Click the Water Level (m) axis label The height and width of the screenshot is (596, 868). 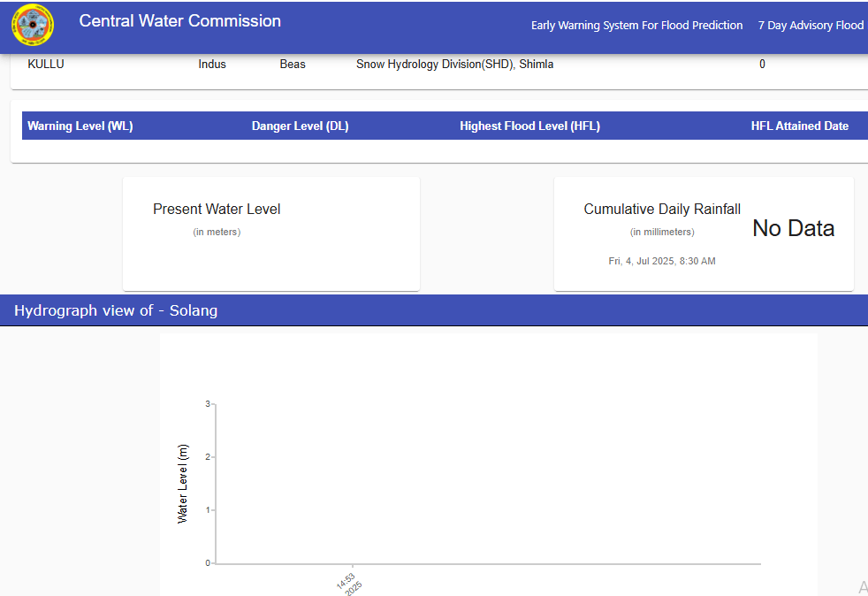[x=183, y=484]
